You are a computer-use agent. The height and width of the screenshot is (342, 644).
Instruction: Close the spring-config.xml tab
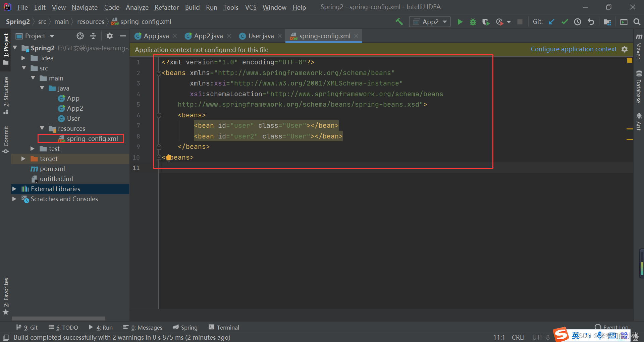356,36
